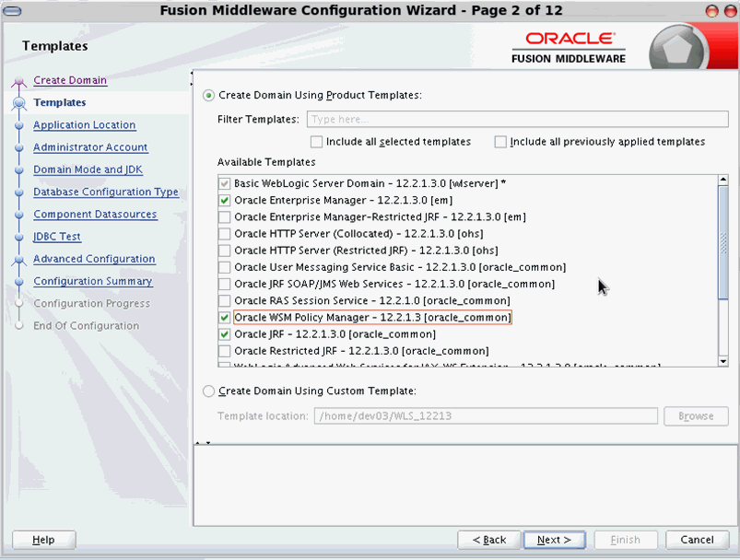Click the navigation pane collapse arrow
740x560 pixels.
pos(192,79)
